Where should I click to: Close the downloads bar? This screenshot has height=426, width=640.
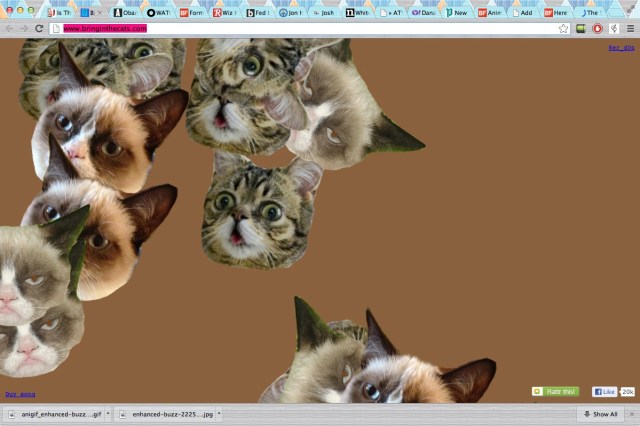pos(632,414)
